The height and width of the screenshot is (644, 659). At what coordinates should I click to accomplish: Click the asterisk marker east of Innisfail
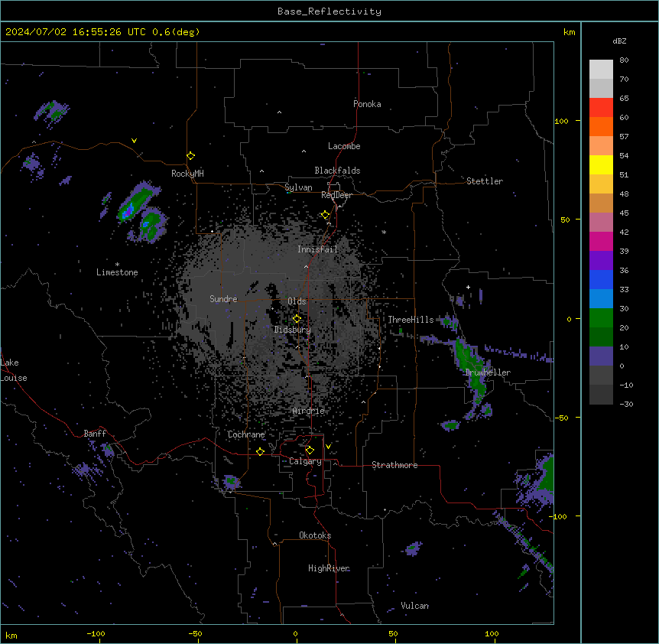[384, 232]
